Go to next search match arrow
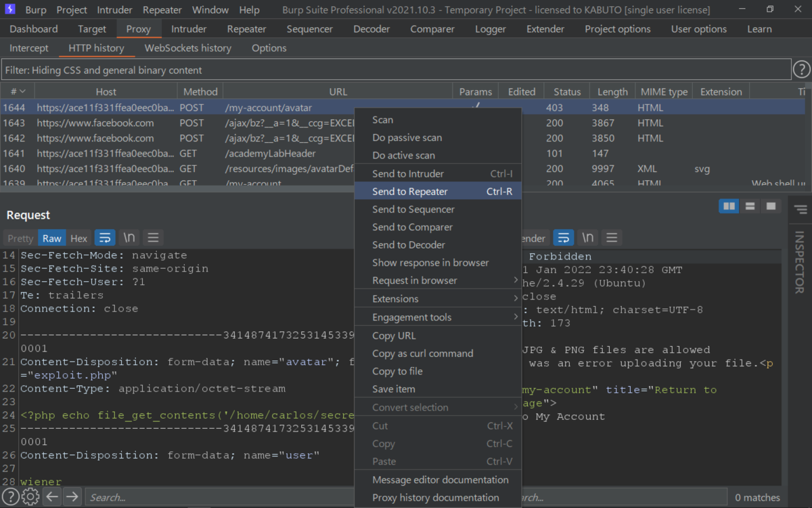This screenshot has height=508, width=812. coord(72,497)
